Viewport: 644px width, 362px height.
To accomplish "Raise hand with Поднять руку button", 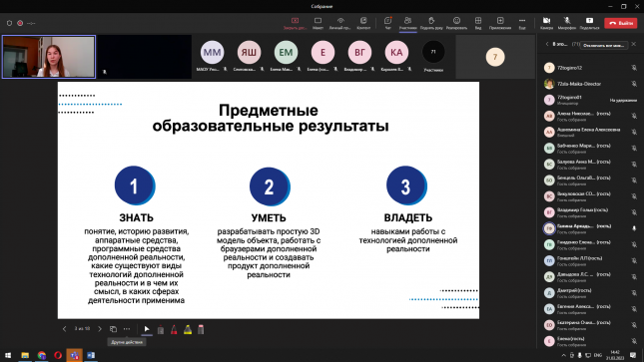I will [431, 23].
